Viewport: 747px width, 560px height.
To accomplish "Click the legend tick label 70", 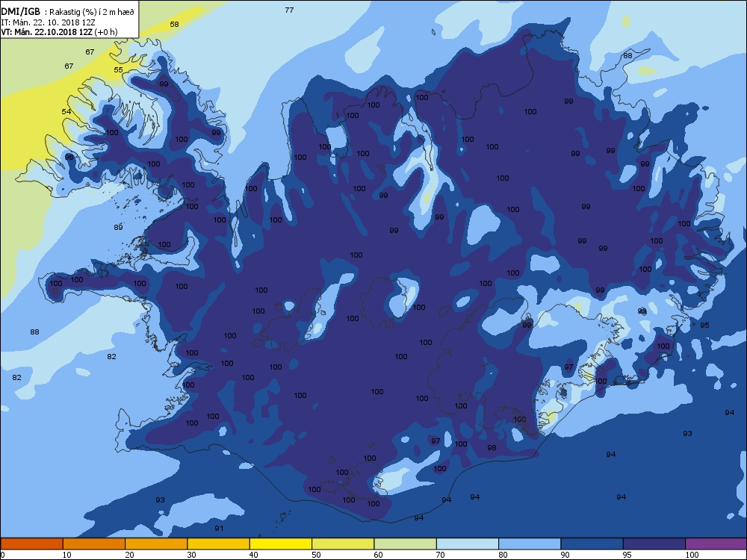I will point(440,555).
